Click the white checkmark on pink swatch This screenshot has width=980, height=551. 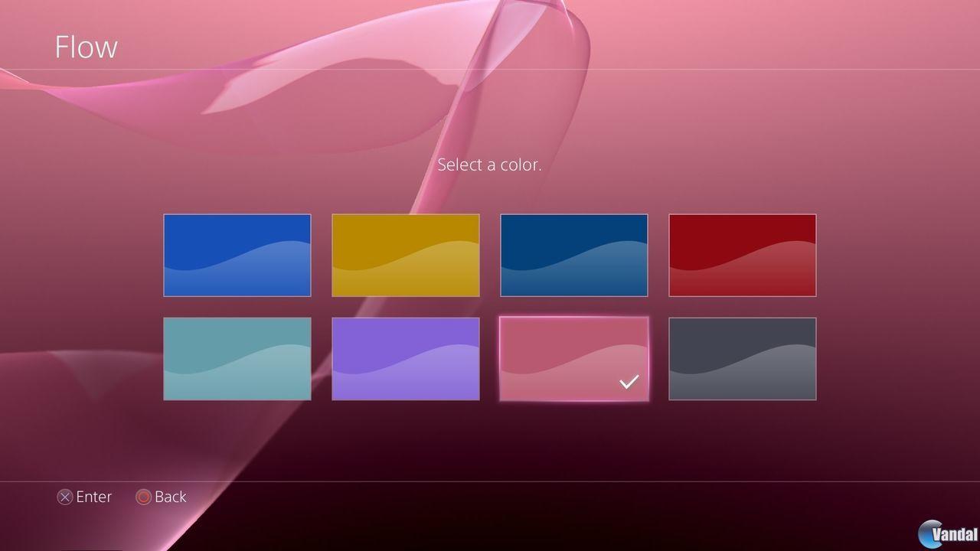point(629,381)
